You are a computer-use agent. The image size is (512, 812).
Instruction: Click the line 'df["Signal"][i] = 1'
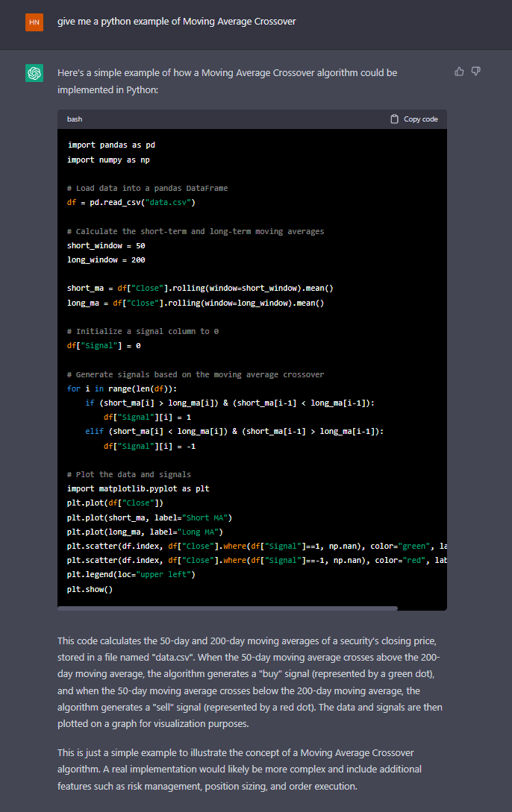[x=147, y=418]
